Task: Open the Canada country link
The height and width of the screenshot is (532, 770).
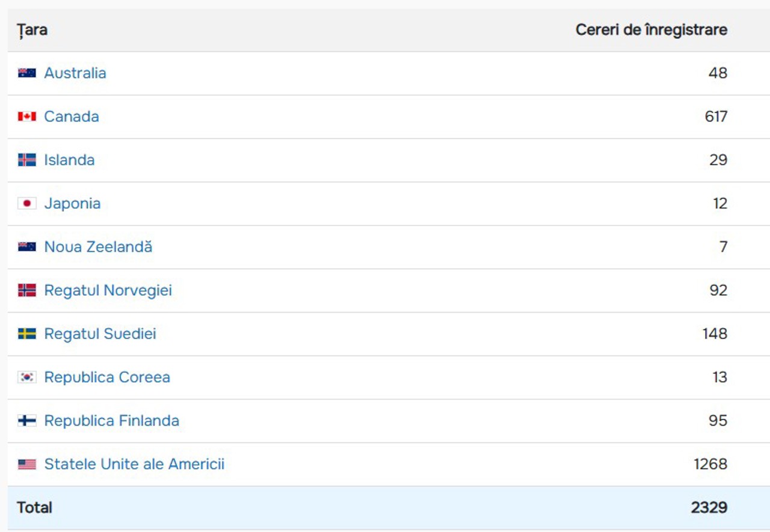Action: click(72, 117)
